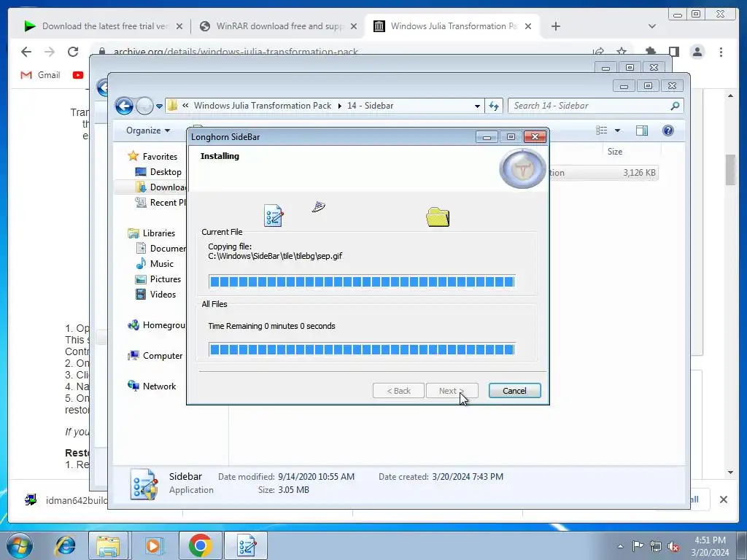Image resolution: width=747 pixels, height=560 pixels.
Task: Select the Windows Julia Transformation Pack tab
Action: 452,26
